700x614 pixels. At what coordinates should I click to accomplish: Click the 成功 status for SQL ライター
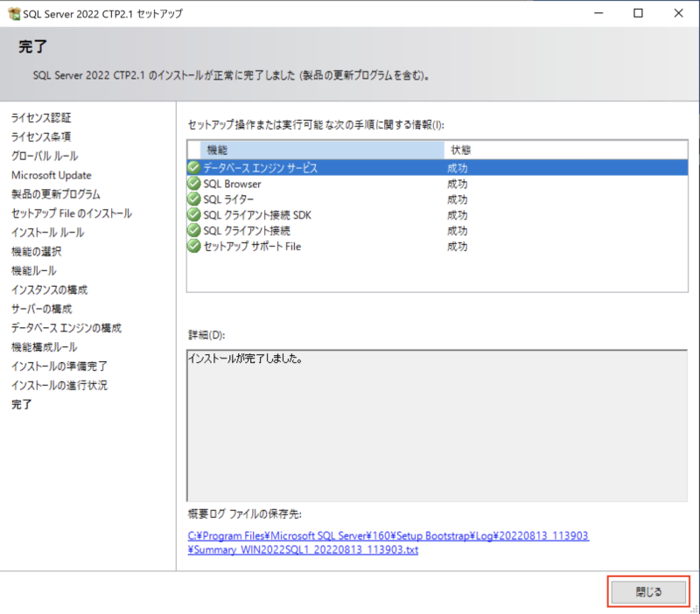tap(457, 199)
